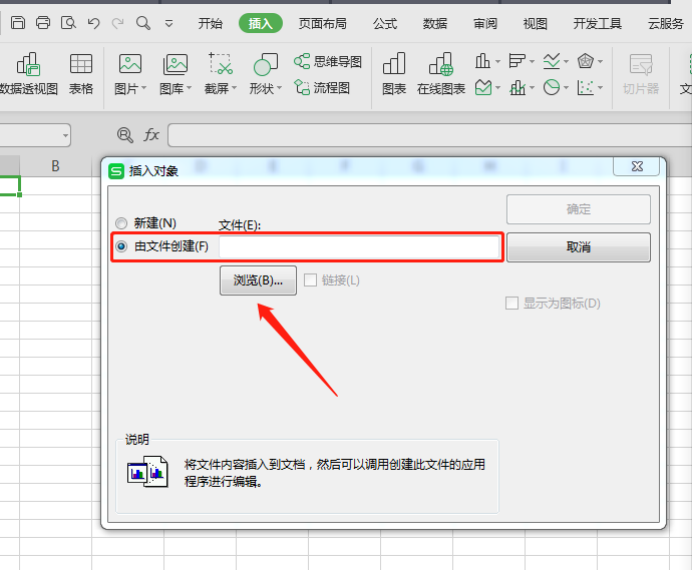Insert an area chart from ribbon
The width and height of the screenshot is (692, 571).
pyautogui.click(x=483, y=87)
